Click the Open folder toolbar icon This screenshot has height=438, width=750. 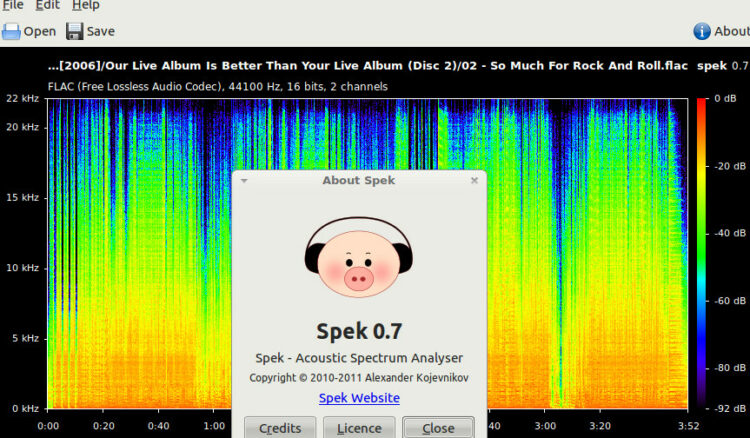(x=12, y=31)
